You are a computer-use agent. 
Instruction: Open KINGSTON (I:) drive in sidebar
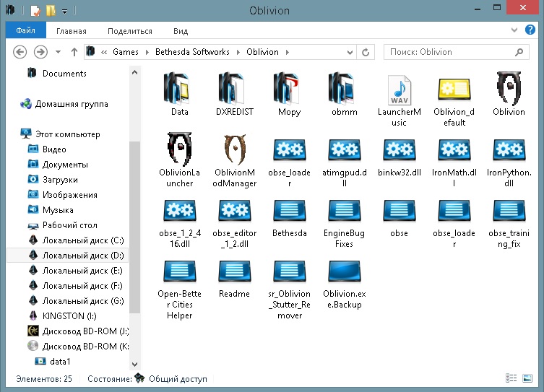click(x=69, y=315)
